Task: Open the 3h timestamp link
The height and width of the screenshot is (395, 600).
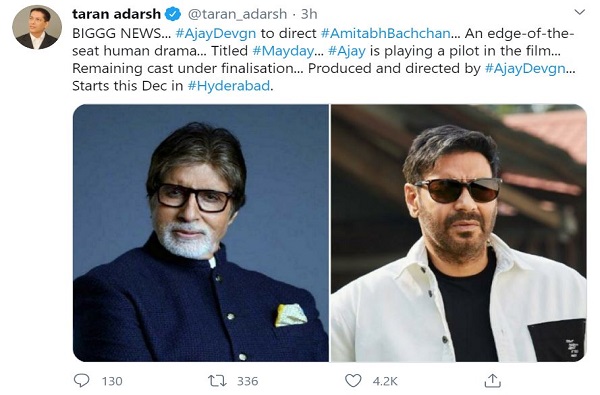Action: click(x=309, y=14)
